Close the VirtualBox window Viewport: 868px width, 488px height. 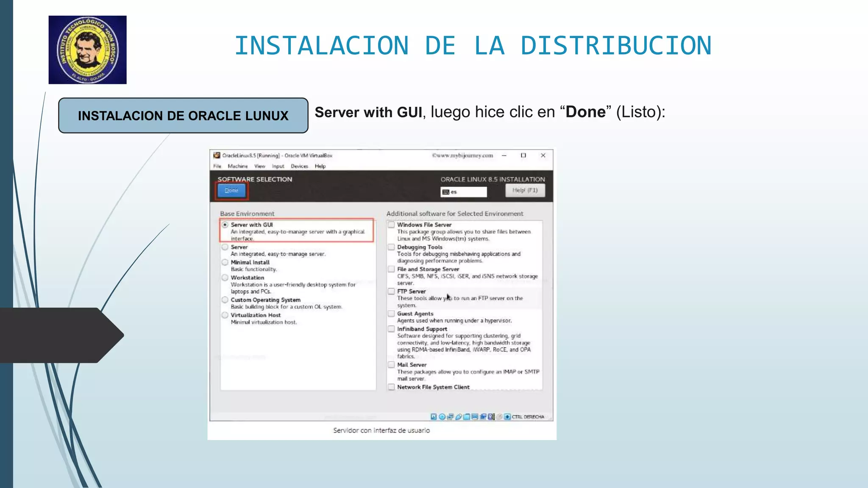(x=543, y=155)
